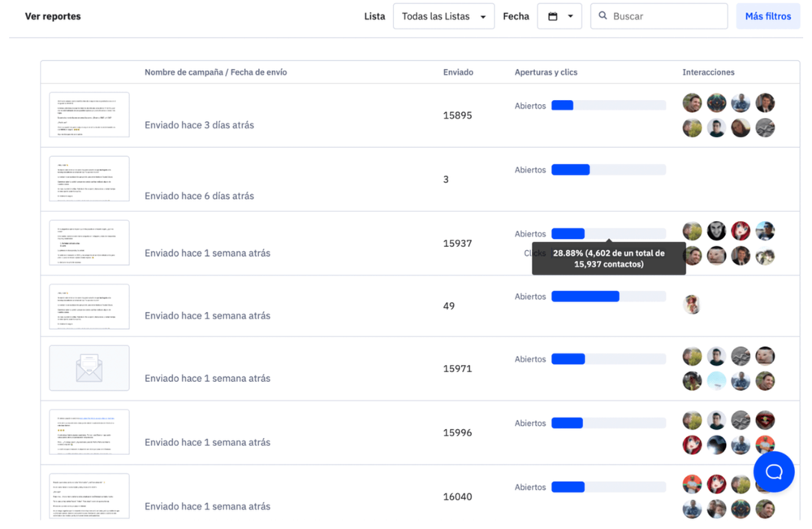Click the calendar icon in Fecha filter
This screenshot has width=812, height=529.
coord(553,16)
